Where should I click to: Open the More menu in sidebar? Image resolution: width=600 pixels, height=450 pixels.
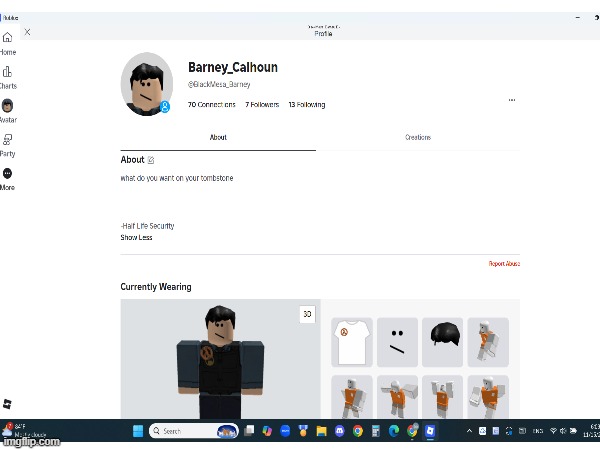tap(7, 175)
